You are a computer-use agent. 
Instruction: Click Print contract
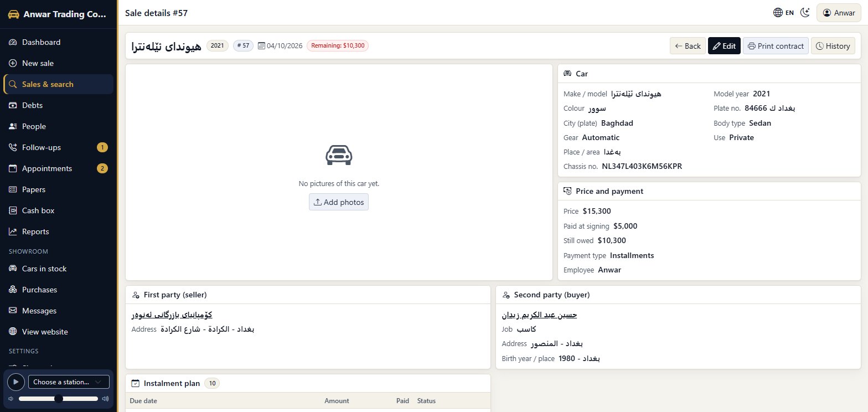776,46
